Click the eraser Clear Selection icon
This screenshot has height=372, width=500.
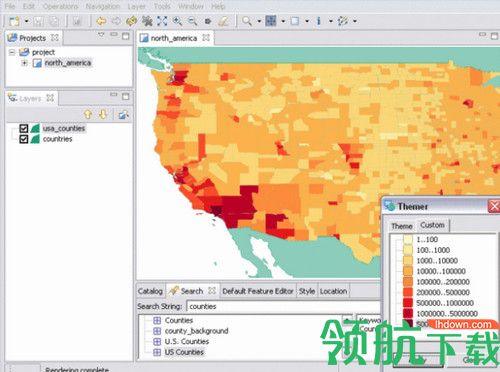pyautogui.click(x=223, y=21)
